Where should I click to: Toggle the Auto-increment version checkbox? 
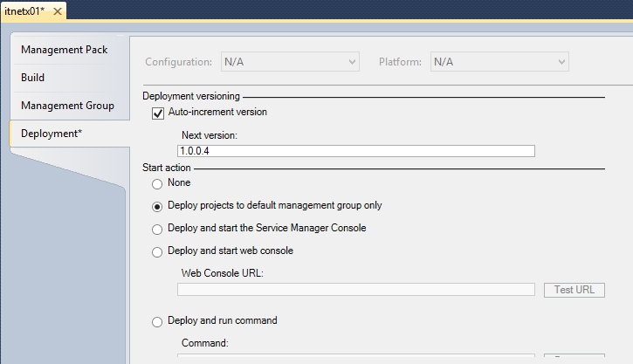(x=158, y=113)
